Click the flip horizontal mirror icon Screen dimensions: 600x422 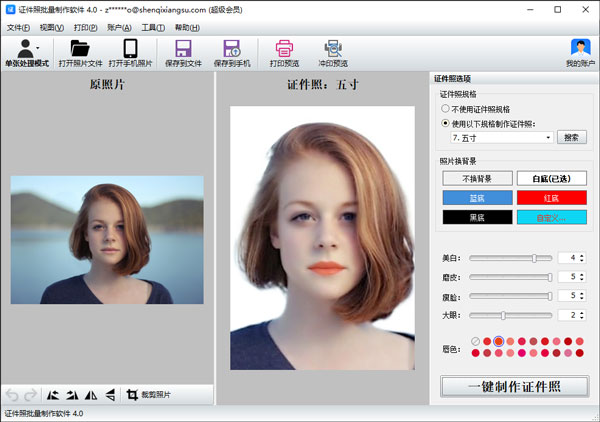click(90, 395)
